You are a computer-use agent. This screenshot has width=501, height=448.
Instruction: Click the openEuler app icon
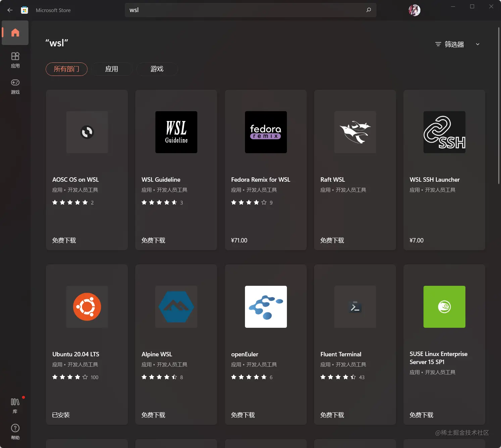[266, 307]
